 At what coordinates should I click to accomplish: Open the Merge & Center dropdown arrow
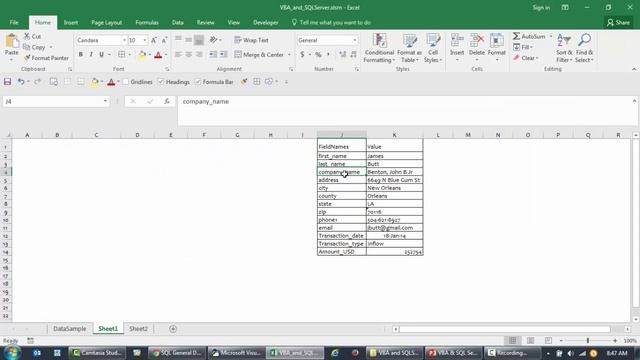tap(289, 54)
